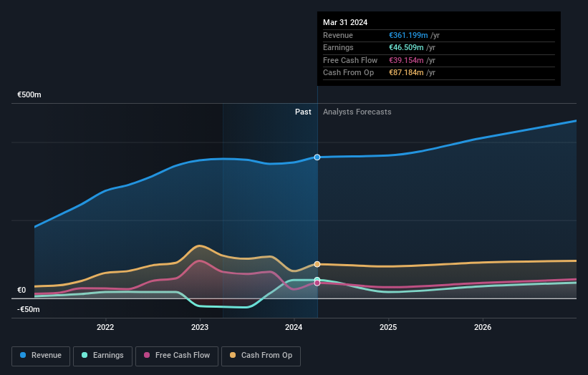Click the €87.184m cash from op value

click(407, 73)
